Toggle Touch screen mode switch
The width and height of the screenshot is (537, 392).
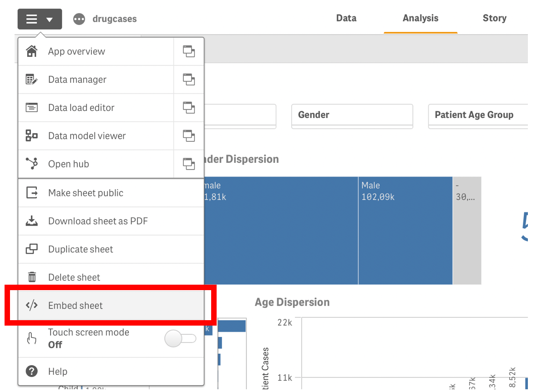180,338
